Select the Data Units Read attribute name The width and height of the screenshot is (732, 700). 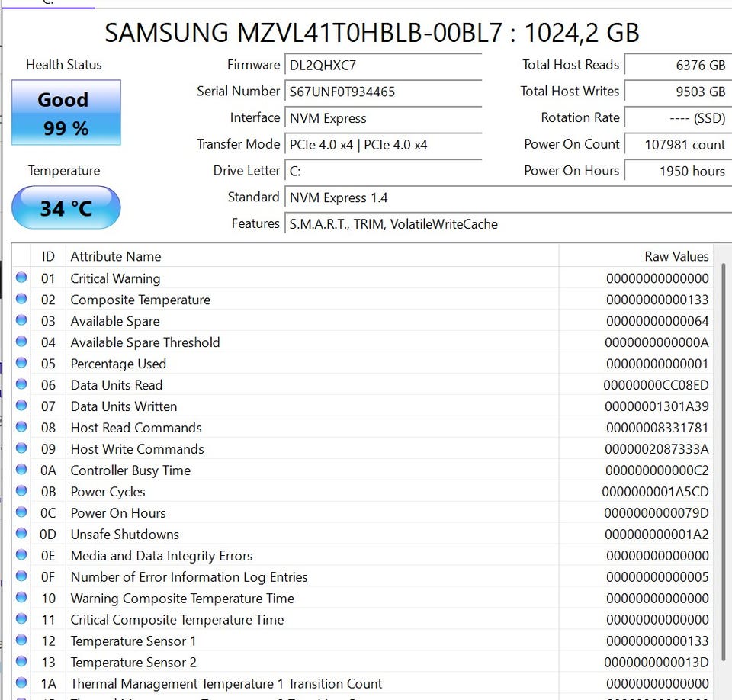(x=117, y=385)
